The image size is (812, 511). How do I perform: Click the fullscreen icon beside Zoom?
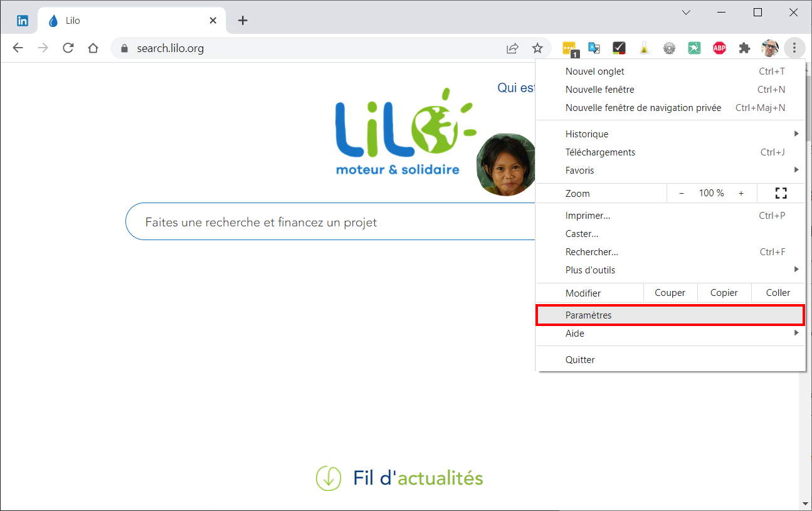781,193
